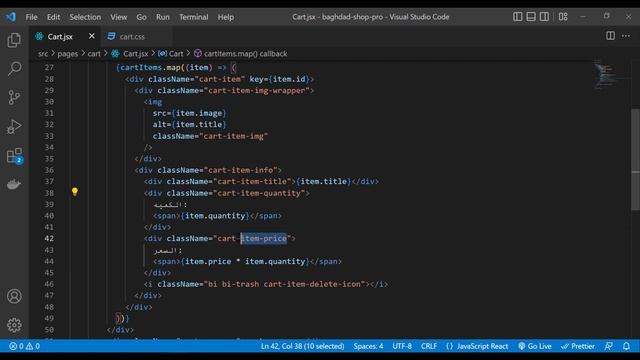
Task: Click the VS Code logo icon
Action: tap(11, 17)
